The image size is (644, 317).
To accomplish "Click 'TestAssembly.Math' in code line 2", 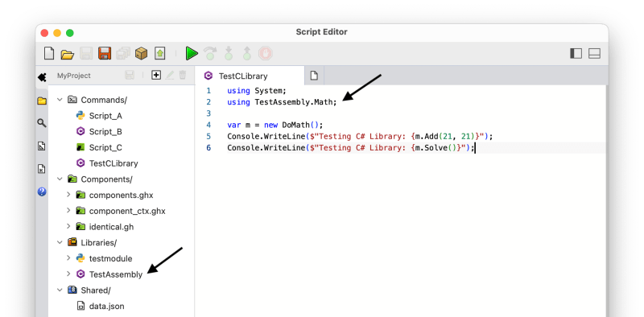I will 295,102.
